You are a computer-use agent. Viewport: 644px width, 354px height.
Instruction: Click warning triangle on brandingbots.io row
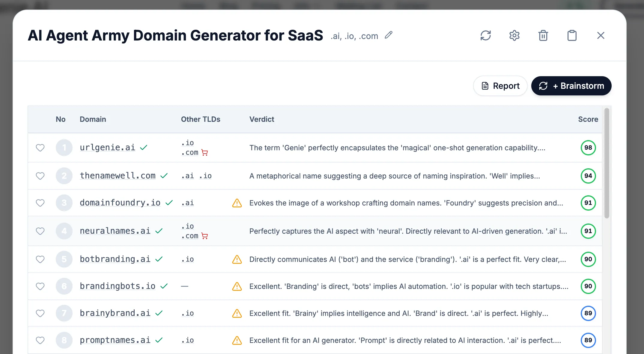point(237,286)
